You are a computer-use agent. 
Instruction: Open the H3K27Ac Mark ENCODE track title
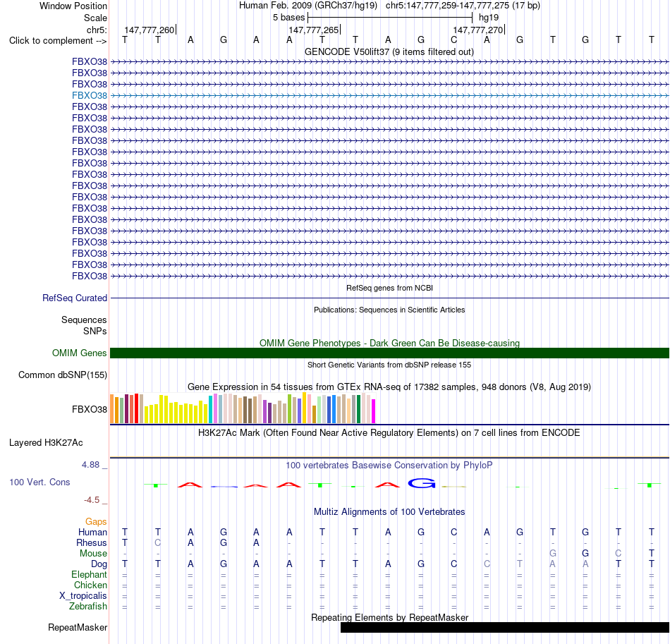click(x=389, y=433)
